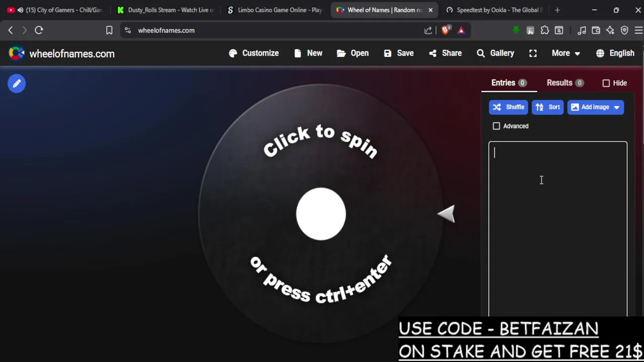The height and width of the screenshot is (362, 644).
Task: Switch to the Entries tab
Action: click(x=509, y=83)
